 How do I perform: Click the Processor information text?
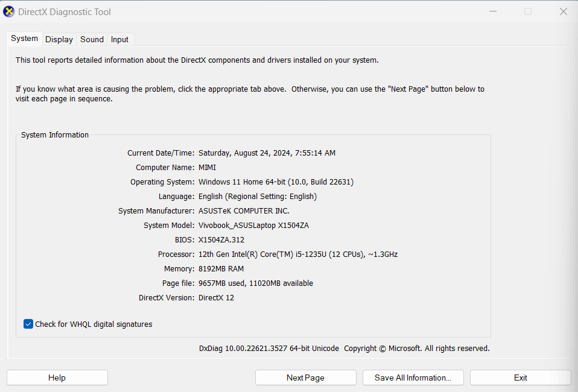point(298,254)
